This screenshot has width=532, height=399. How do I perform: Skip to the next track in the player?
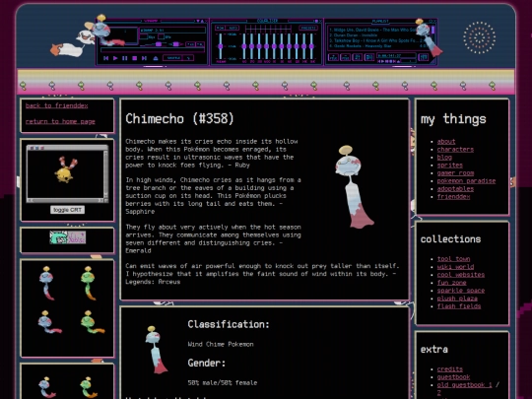[x=144, y=58]
